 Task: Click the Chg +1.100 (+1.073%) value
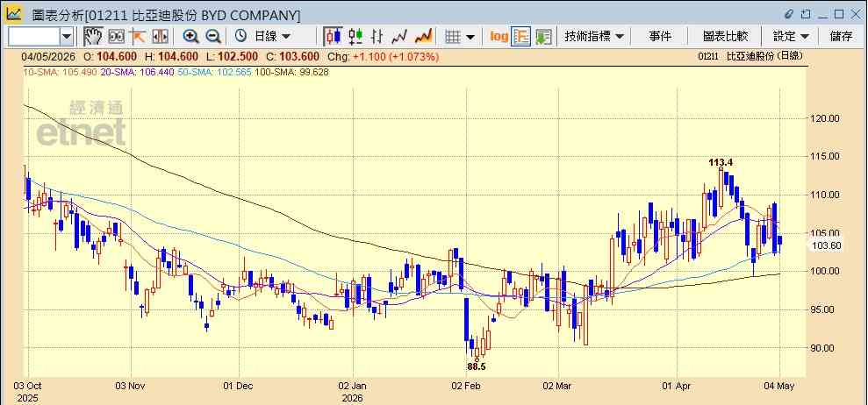pyautogui.click(x=383, y=56)
